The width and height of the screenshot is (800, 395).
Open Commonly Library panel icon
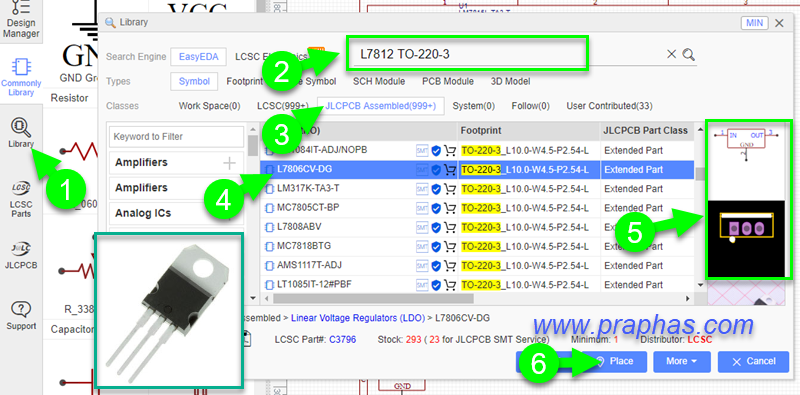click(21, 77)
